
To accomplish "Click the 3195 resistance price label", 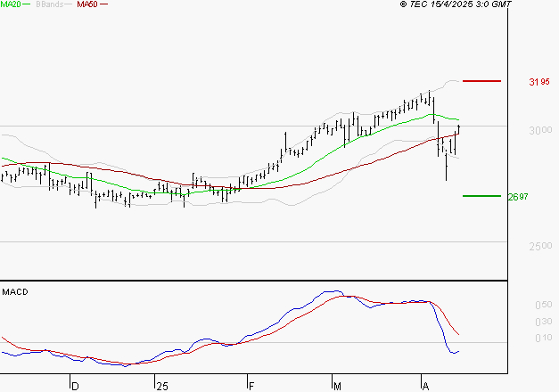I will [x=538, y=82].
